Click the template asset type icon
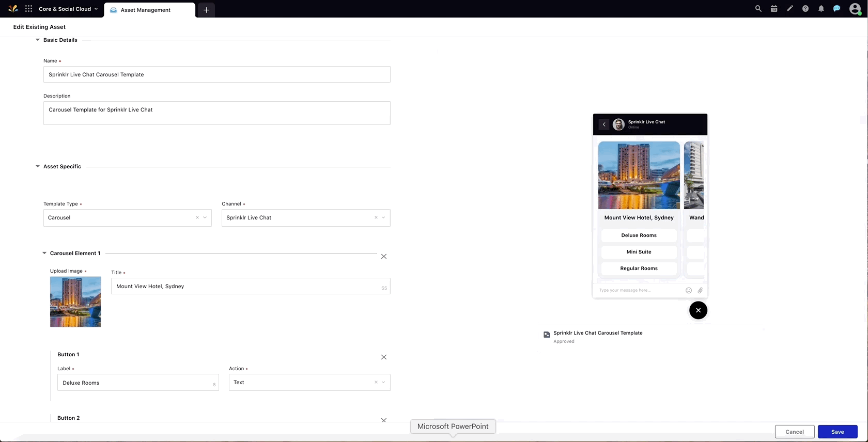 tap(547, 335)
